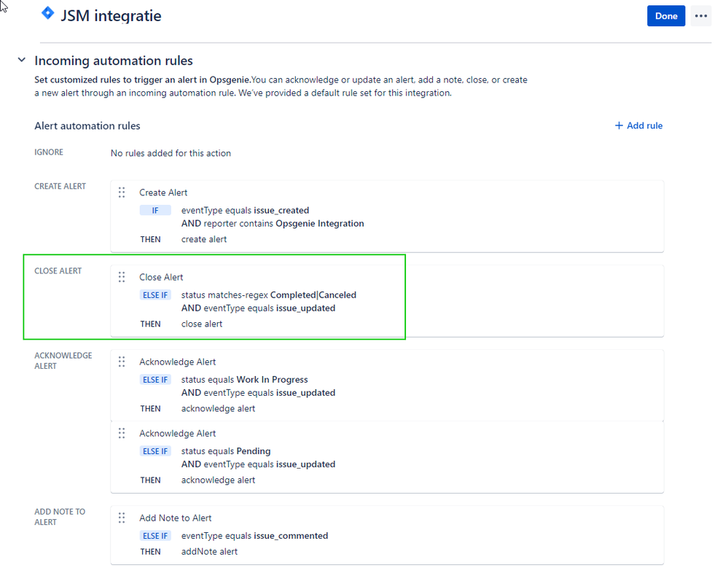
Task: Grab drag handle of Pending Acknowledge rule
Action: pos(122,433)
